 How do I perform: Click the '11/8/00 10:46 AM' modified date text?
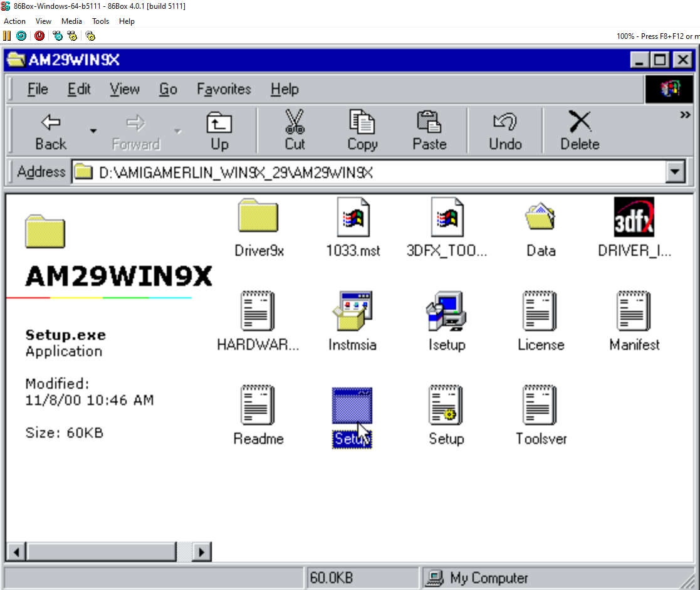[x=89, y=400]
